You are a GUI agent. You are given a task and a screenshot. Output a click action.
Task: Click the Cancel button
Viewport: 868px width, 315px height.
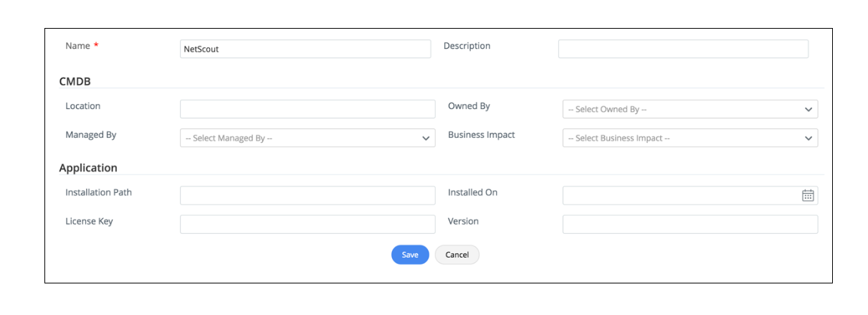(x=457, y=255)
